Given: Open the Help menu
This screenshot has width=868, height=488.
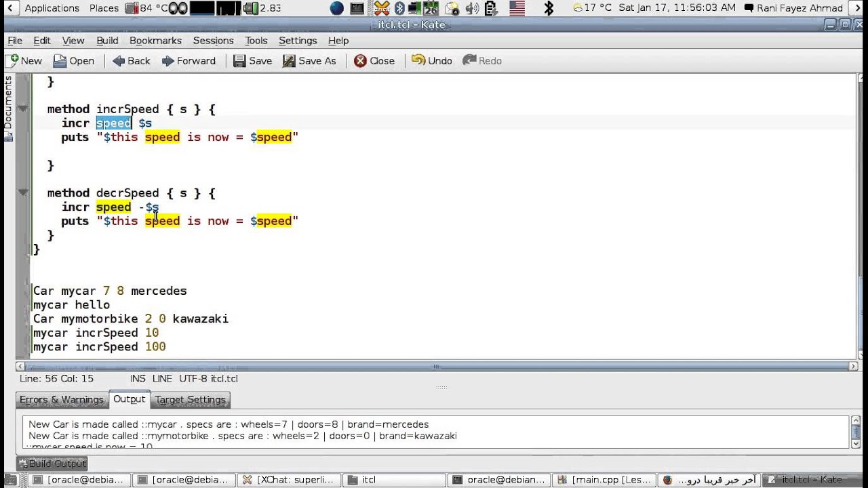Looking at the screenshot, I should coord(338,41).
